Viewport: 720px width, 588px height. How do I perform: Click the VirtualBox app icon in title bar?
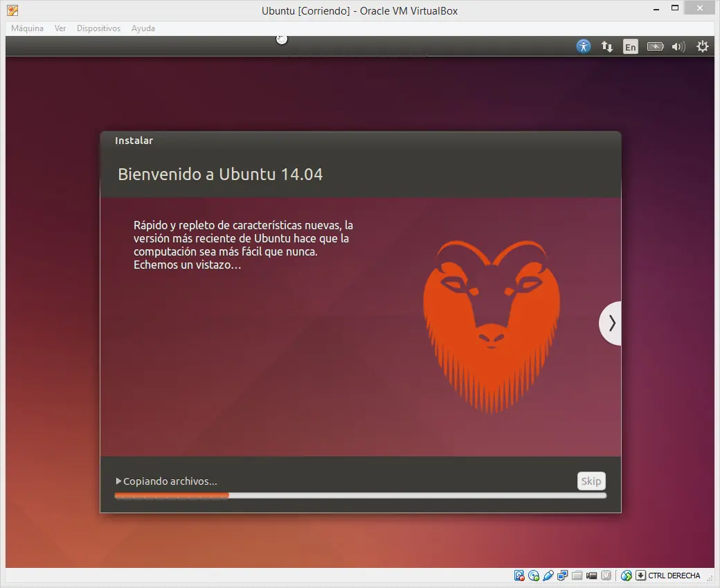(x=13, y=10)
